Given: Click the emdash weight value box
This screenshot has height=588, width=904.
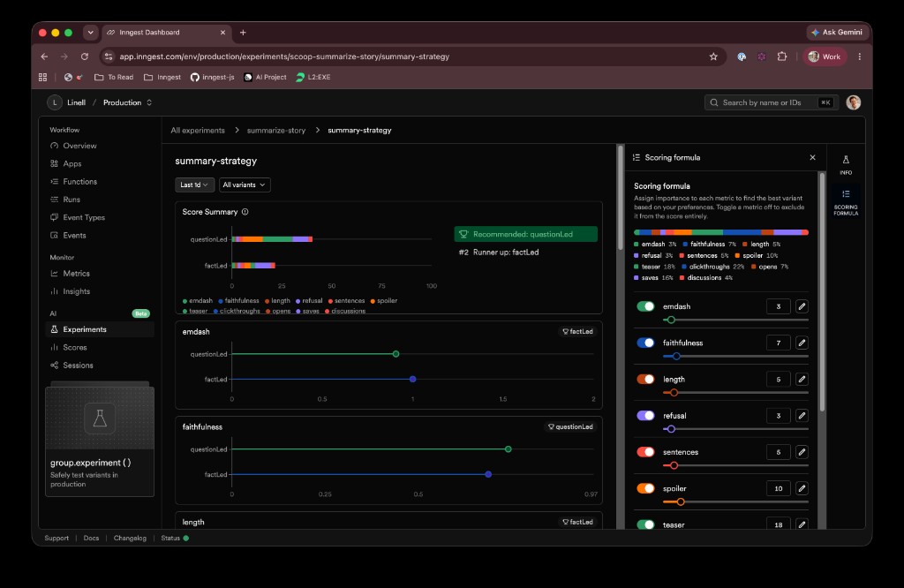Looking at the screenshot, I should (779, 306).
